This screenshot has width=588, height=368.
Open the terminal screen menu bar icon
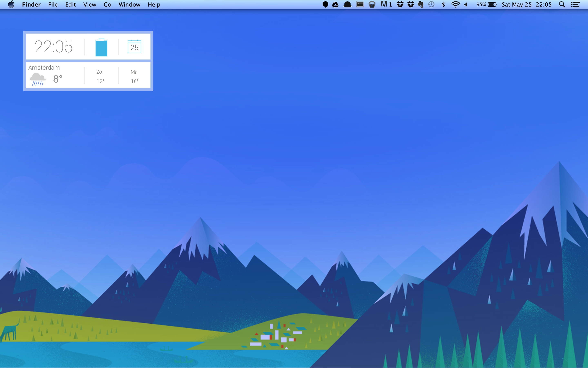[x=360, y=4]
